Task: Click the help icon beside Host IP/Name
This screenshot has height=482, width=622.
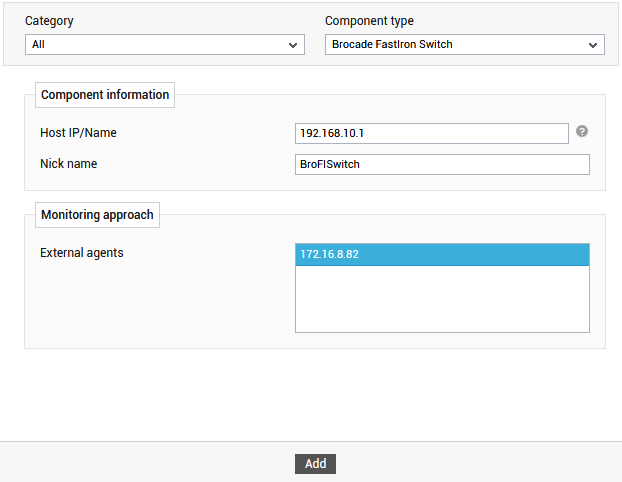Action: click(582, 131)
